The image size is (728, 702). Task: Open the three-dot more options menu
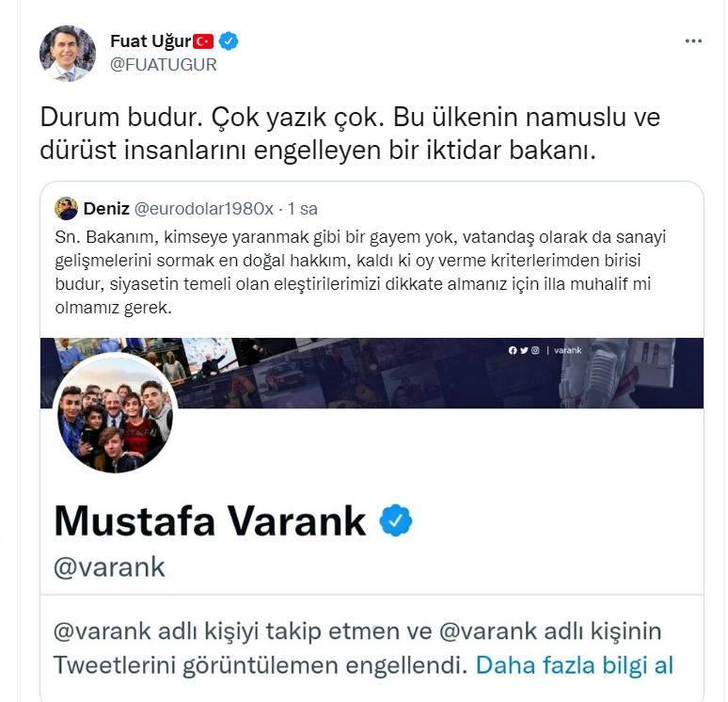coord(693,41)
